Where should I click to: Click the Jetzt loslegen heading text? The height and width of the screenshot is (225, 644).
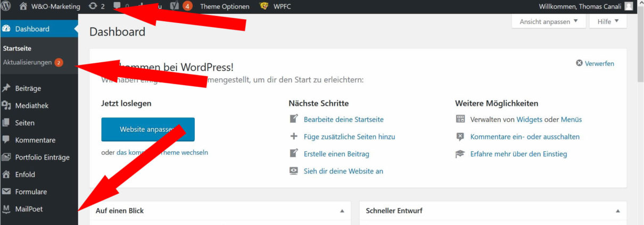pos(126,103)
